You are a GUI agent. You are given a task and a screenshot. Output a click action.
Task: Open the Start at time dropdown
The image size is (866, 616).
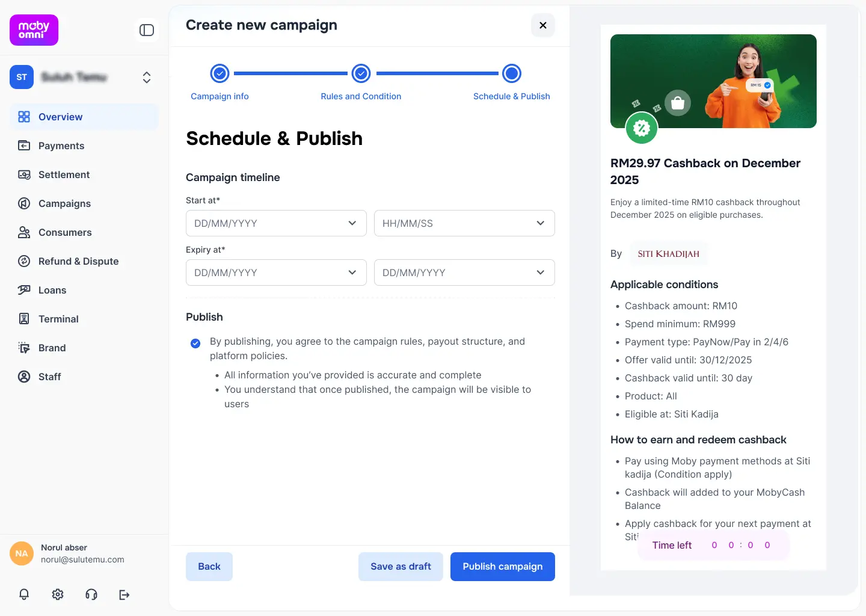click(x=464, y=223)
